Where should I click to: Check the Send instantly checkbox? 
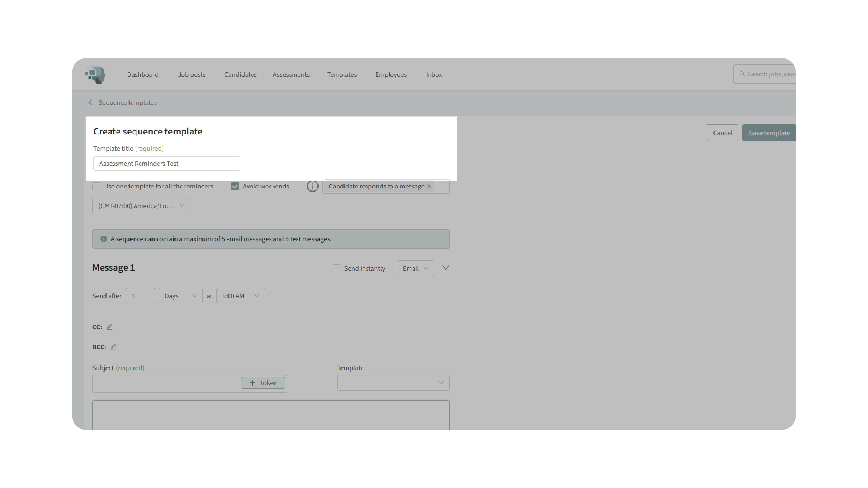(336, 269)
